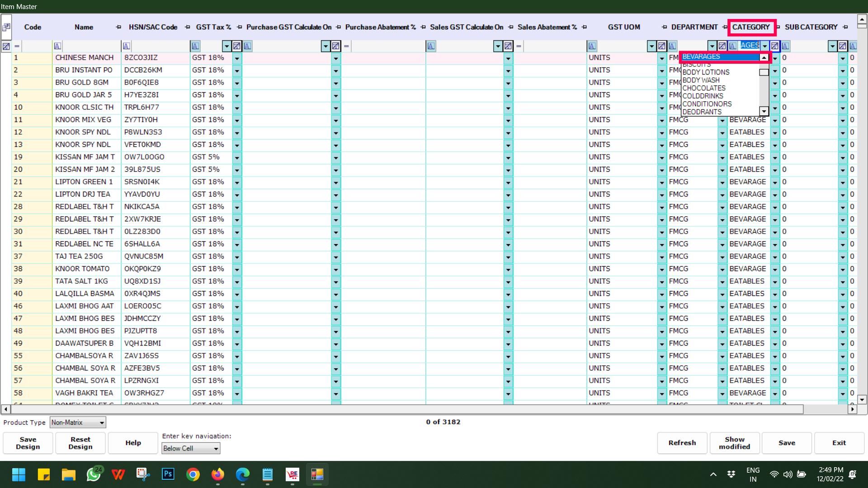The width and height of the screenshot is (868, 488).
Task: Clear the GST Tax % column filter
Action: tap(237, 46)
